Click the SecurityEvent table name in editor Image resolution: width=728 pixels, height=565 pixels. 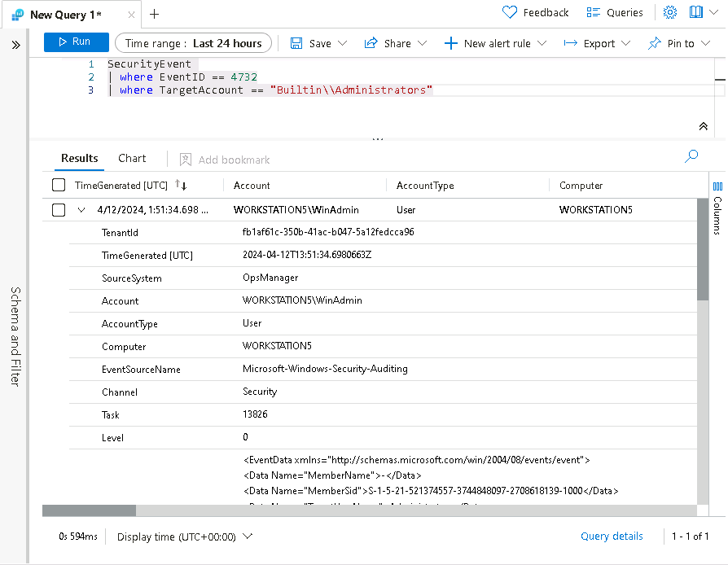pyautogui.click(x=149, y=64)
